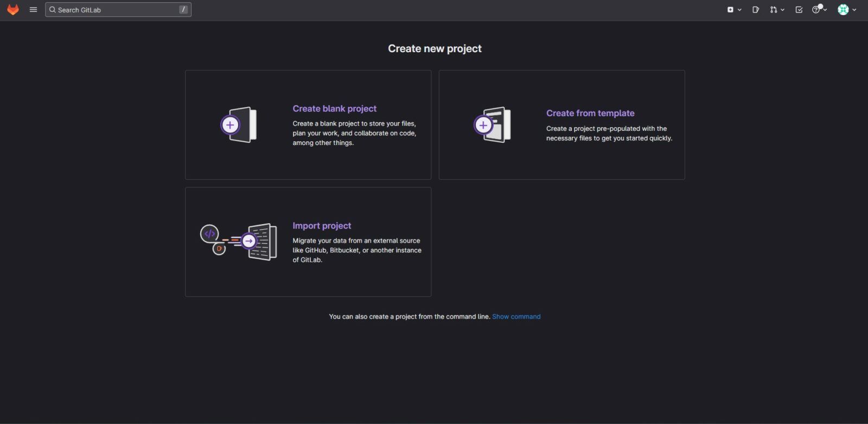Click the template project plus illustration
The height and width of the screenshot is (424, 868).
click(493, 125)
